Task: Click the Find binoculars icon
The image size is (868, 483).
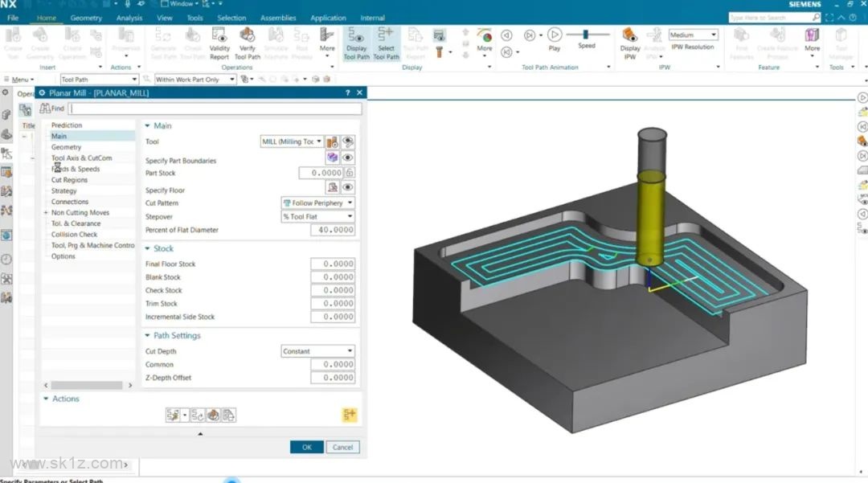Action: coord(45,108)
